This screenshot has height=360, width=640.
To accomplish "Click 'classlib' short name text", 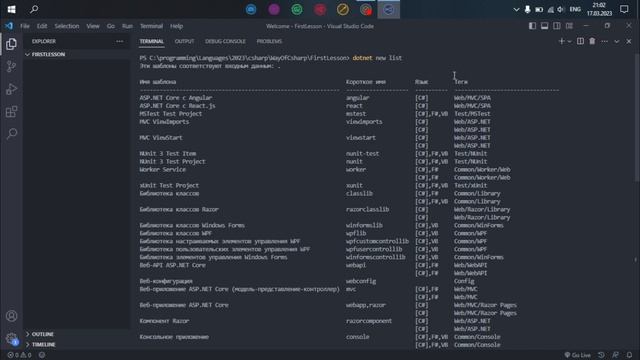I will (x=359, y=193).
